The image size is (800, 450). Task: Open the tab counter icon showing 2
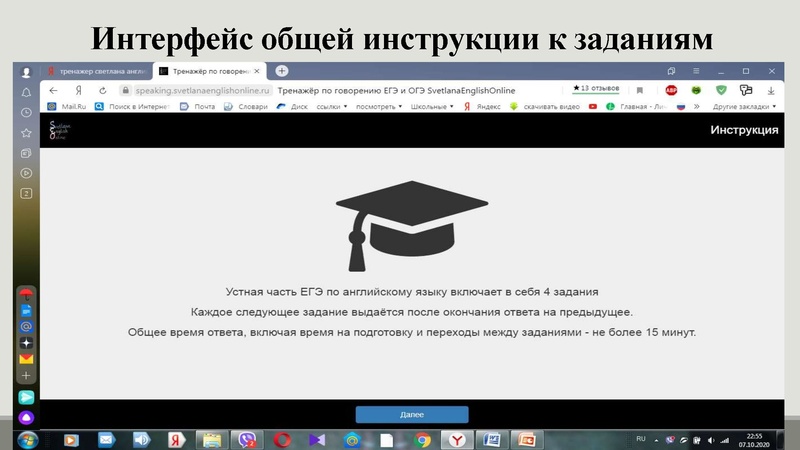(26, 193)
